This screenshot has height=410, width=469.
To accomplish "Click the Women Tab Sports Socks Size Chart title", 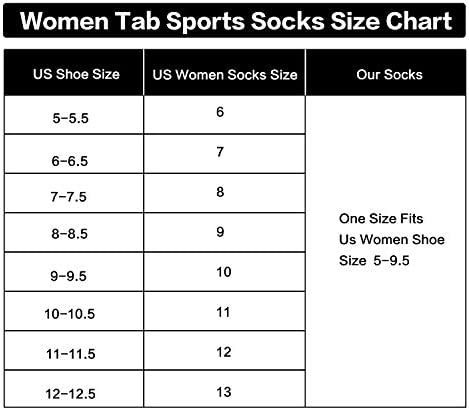I will [x=236, y=21].
